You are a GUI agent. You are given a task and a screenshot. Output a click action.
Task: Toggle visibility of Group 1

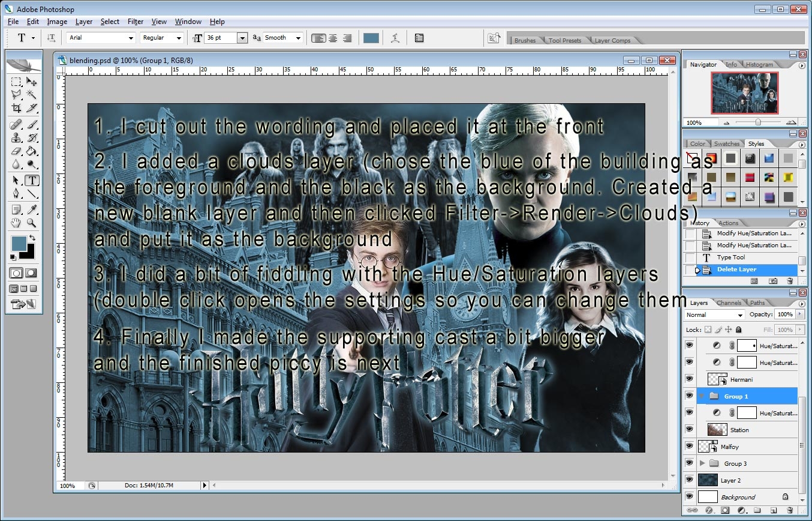pyautogui.click(x=689, y=396)
